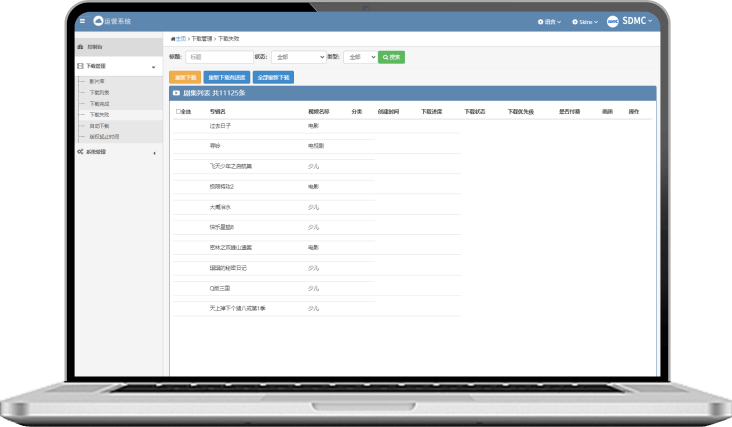Collapse the 下载管理 sidebar section
732x427 pixels.
[x=153, y=67]
